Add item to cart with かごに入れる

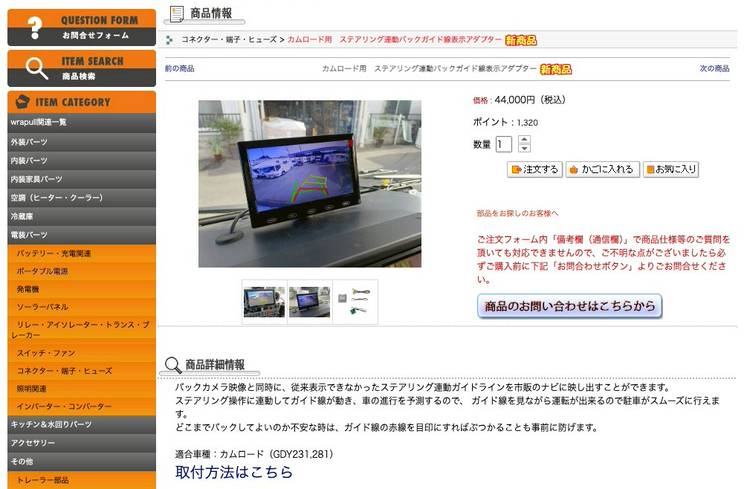point(601,169)
